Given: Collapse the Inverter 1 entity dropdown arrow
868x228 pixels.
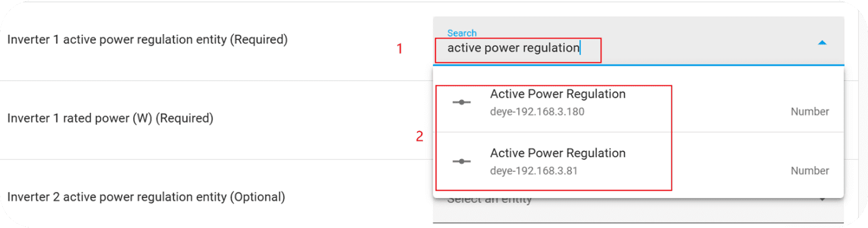Looking at the screenshot, I should click(822, 43).
